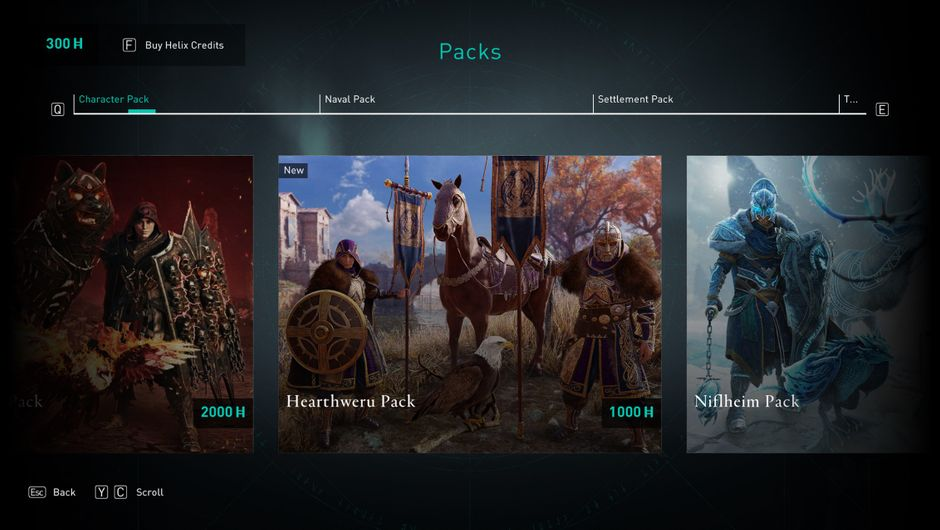Open the Character Pack tab

[114, 100]
